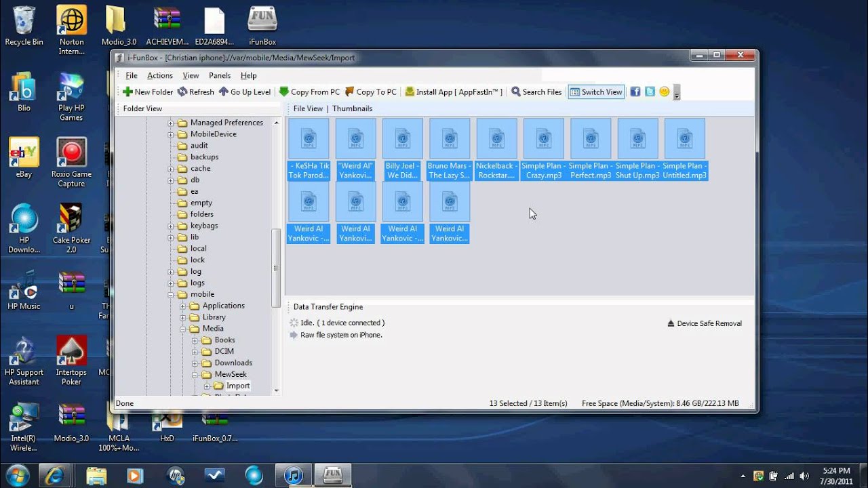
Task: Go up one folder level
Action: [x=245, y=92]
